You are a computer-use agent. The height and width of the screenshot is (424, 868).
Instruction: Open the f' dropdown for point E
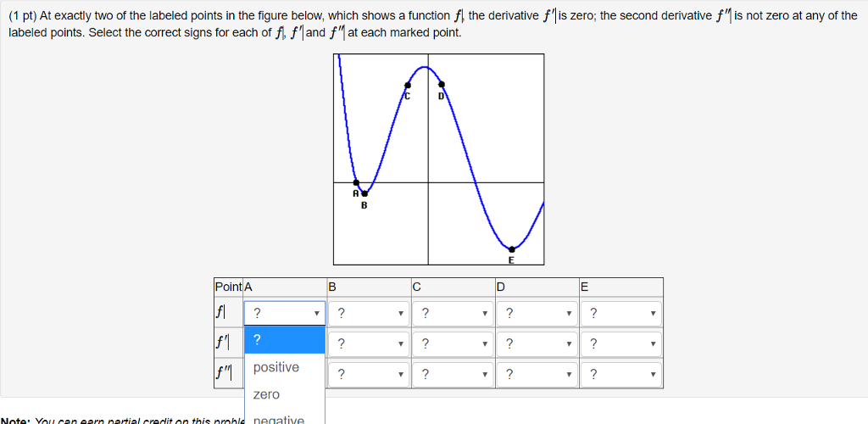tap(620, 344)
